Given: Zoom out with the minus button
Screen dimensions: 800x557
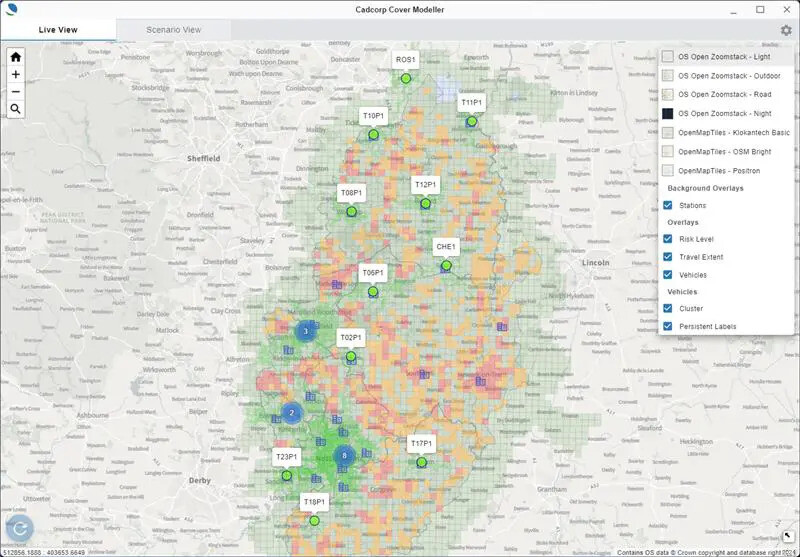Looking at the screenshot, I should (x=16, y=91).
